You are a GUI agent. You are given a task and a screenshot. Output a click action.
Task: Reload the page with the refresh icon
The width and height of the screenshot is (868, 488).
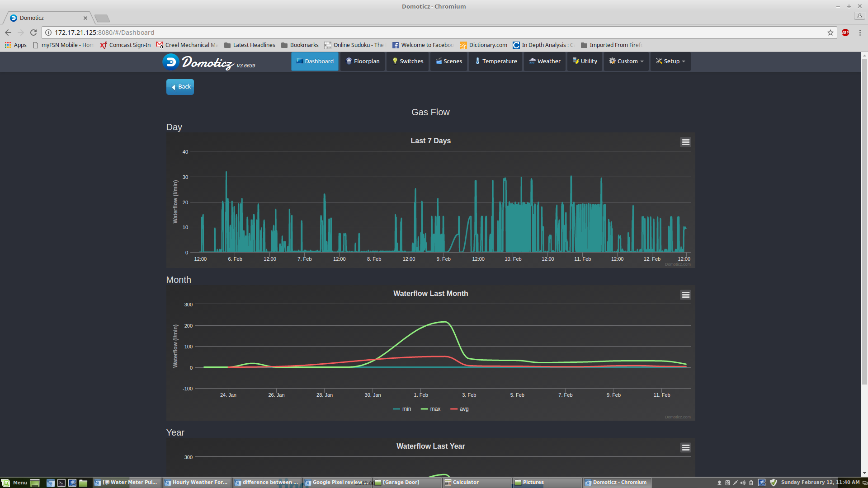click(x=33, y=33)
